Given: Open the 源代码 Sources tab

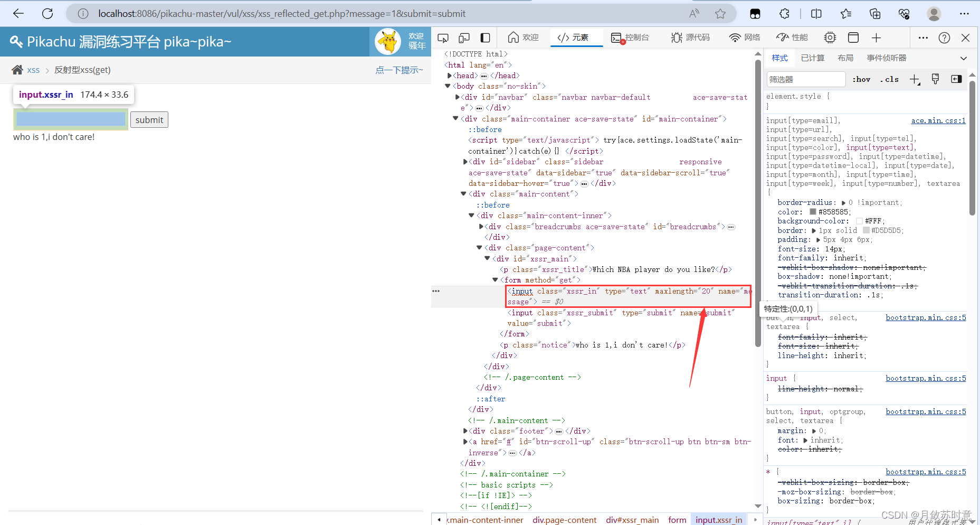Looking at the screenshot, I should point(690,37).
